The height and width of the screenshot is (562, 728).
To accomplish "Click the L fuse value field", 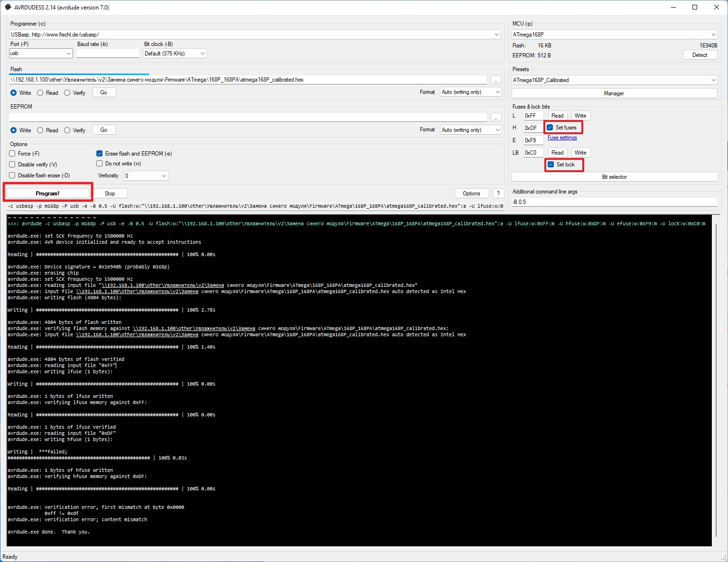I will (533, 116).
